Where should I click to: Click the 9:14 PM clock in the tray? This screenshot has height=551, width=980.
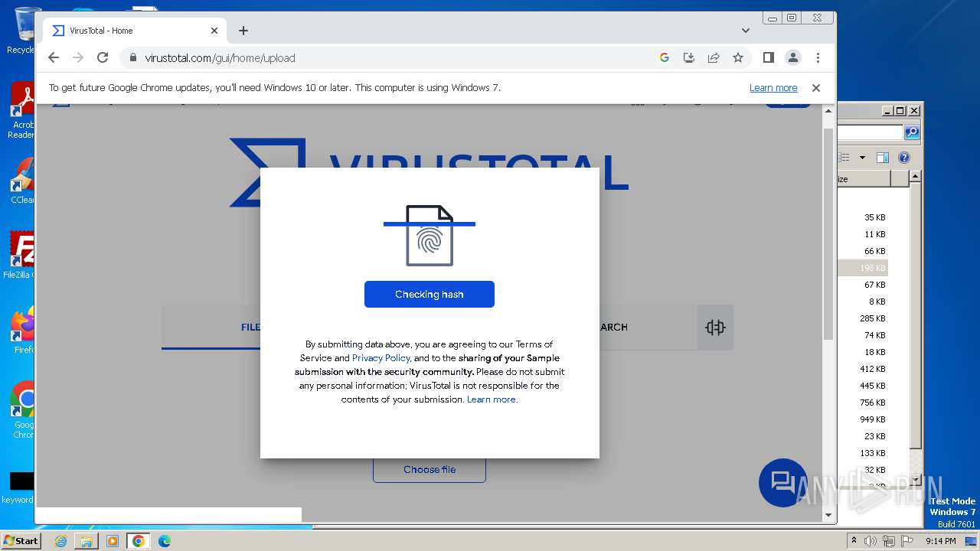point(941,541)
